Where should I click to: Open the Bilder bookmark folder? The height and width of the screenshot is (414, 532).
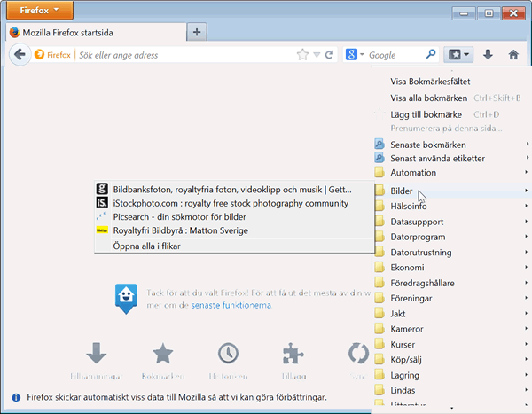point(451,191)
